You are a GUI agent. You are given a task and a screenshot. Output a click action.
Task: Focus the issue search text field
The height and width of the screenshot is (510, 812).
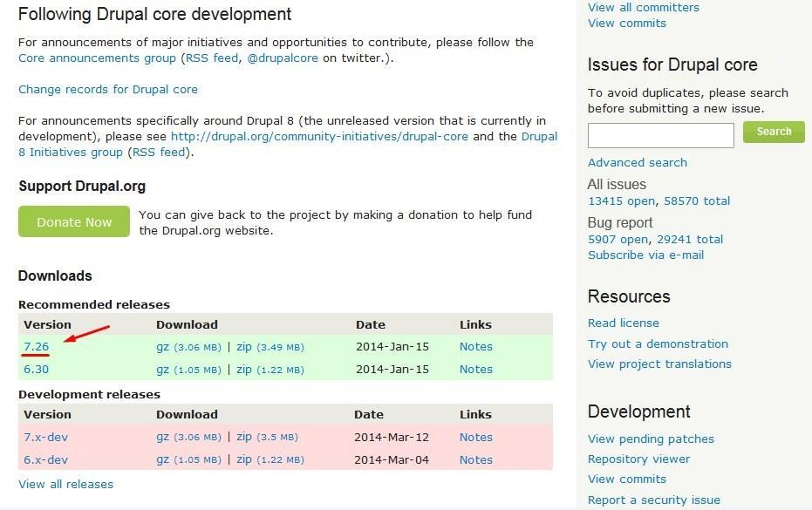(x=661, y=135)
